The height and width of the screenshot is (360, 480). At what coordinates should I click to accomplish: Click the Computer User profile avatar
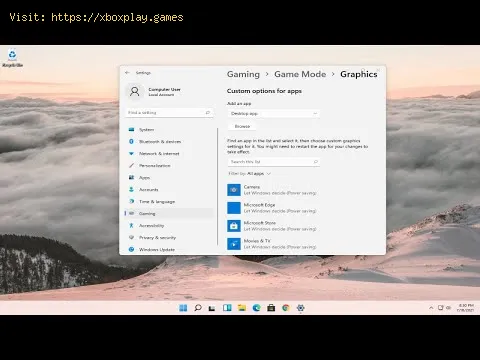tap(135, 91)
